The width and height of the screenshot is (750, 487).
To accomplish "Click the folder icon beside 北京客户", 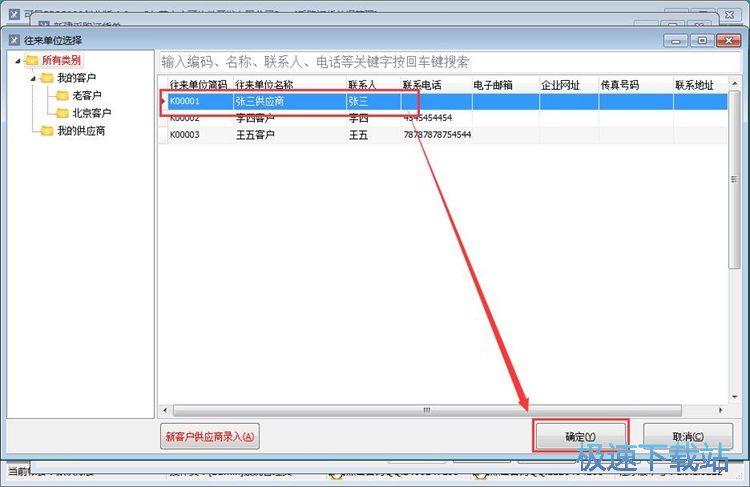I will [62, 113].
